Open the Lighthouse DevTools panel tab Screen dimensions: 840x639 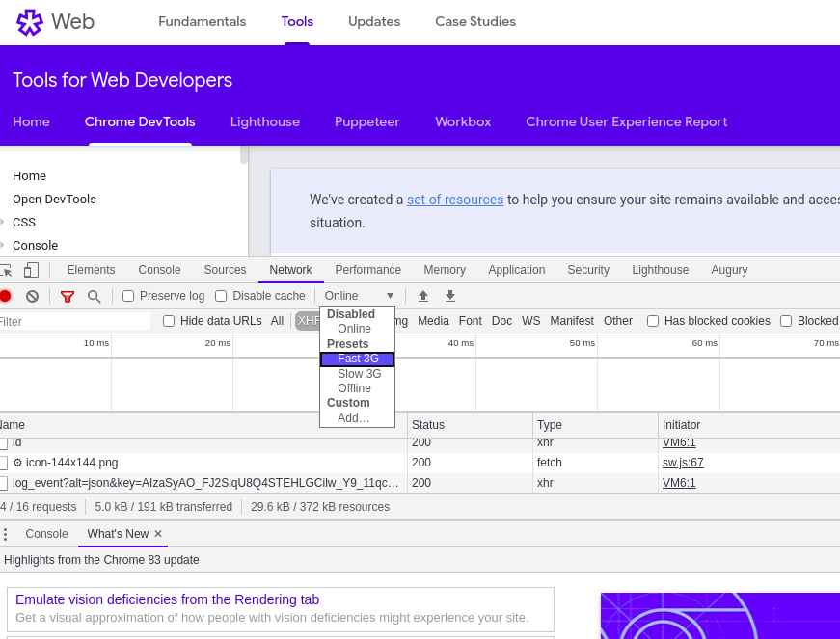tap(660, 270)
